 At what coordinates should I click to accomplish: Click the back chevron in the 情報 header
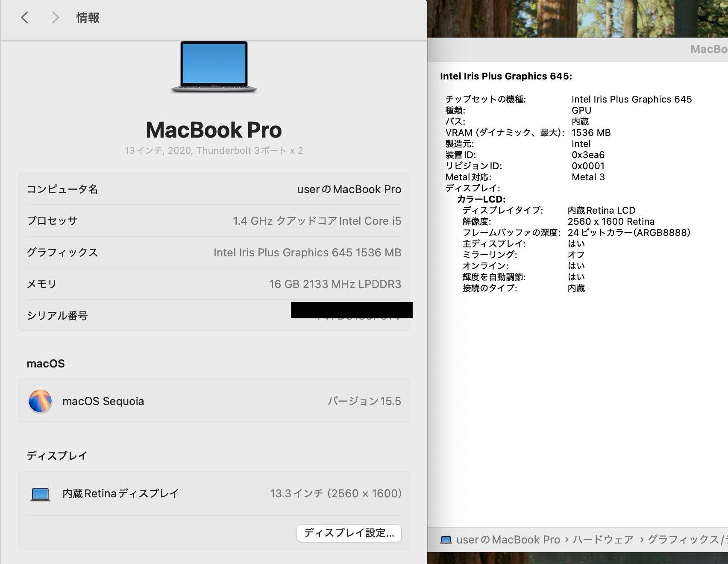pyautogui.click(x=25, y=18)
